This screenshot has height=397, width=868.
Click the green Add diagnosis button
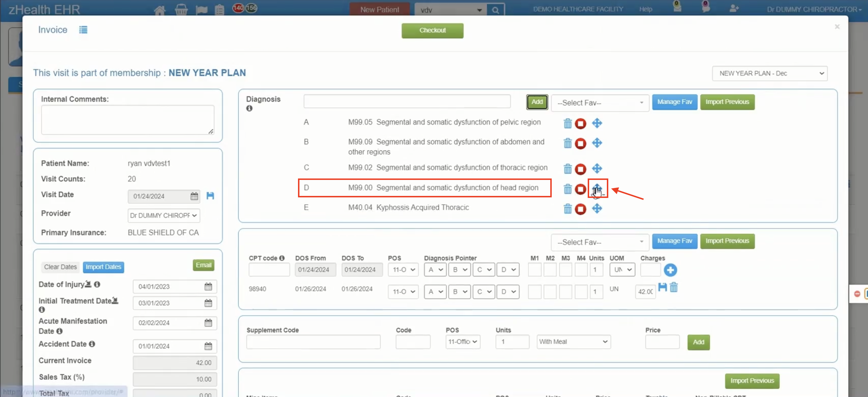point(537,102)
